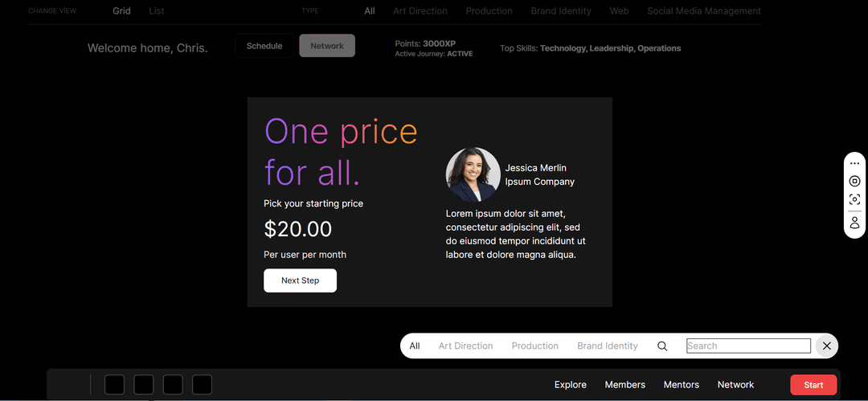Switch to List view

[x=157, y=11]
